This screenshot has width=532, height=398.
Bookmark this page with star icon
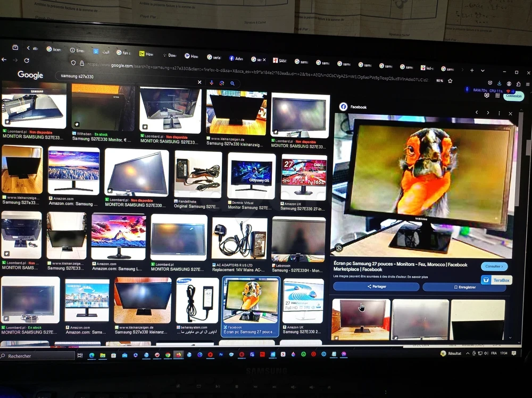[x=450, y=81]
